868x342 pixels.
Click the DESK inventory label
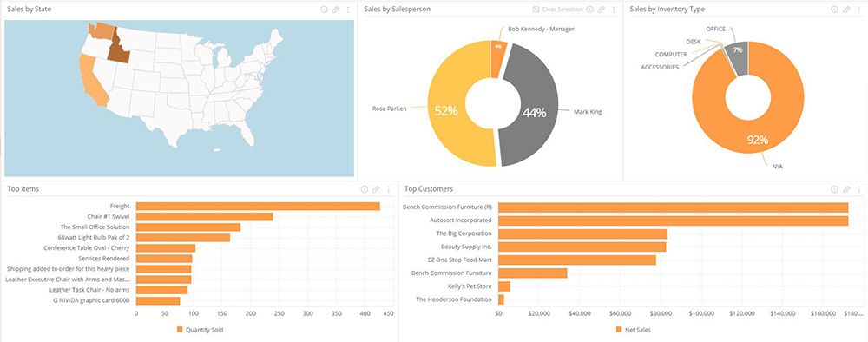(693, 42)
